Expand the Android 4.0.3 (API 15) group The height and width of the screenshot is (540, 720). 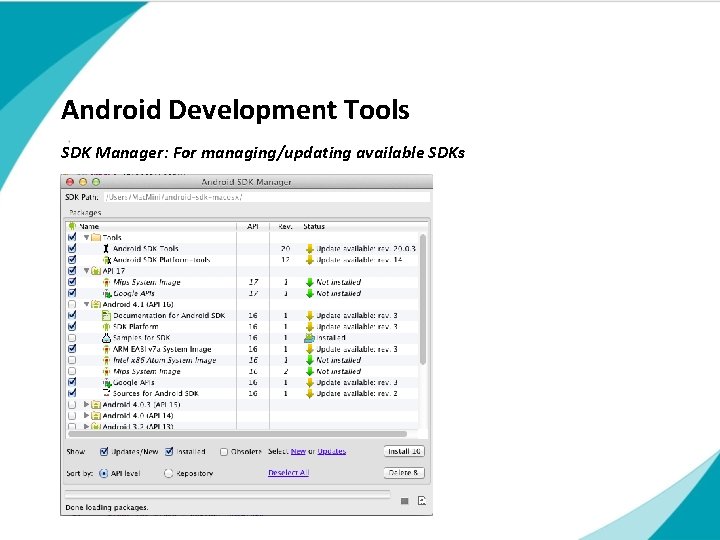click(x=86, y=405)
